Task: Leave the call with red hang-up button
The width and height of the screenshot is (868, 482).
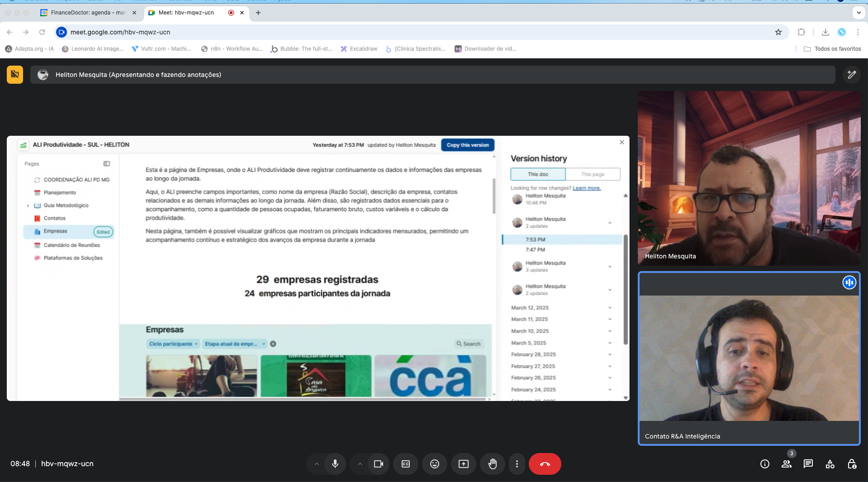Action: (x=545, y=464)
